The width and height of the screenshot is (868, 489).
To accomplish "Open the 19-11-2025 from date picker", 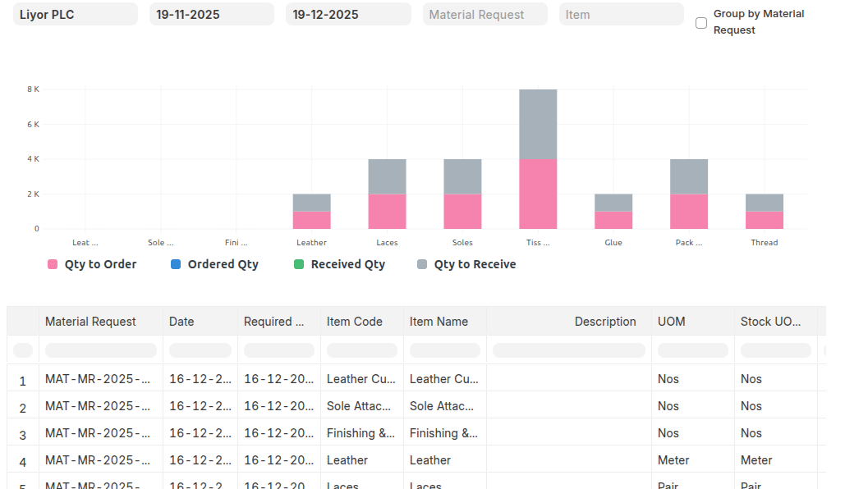I will click(211, 15).
